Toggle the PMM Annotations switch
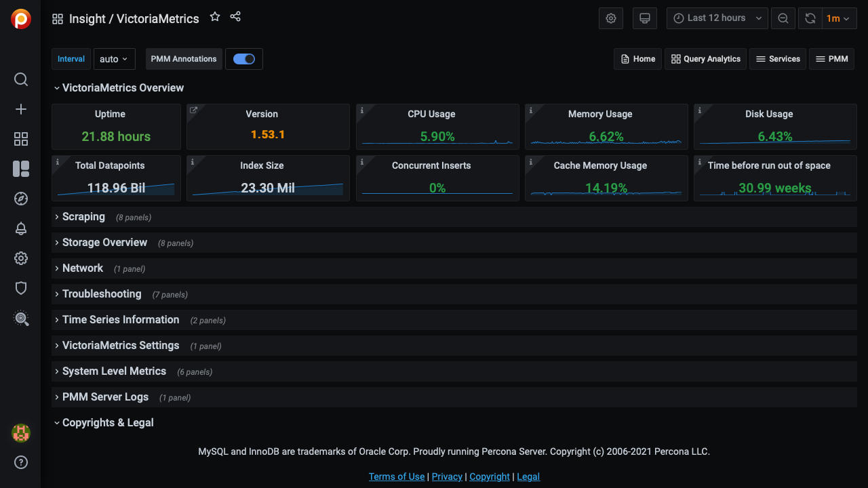Viewport: 868px width, 488px height. pos(244,59)
